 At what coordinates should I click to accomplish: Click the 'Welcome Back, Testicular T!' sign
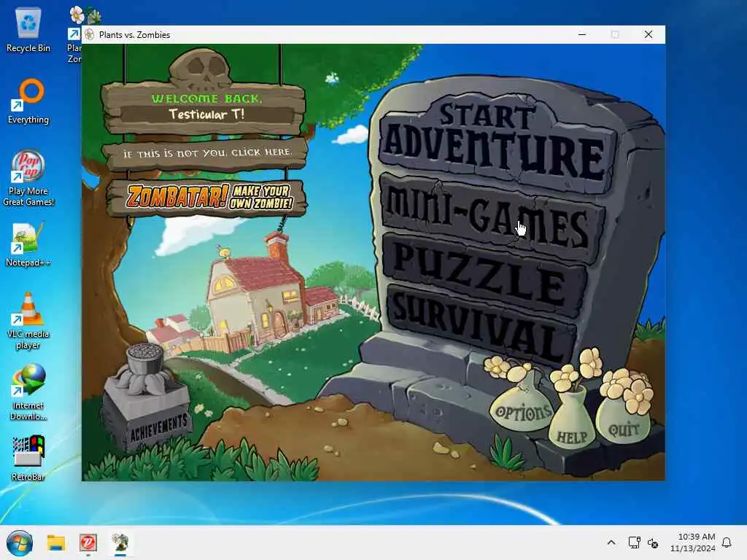[x=205, y=109]
